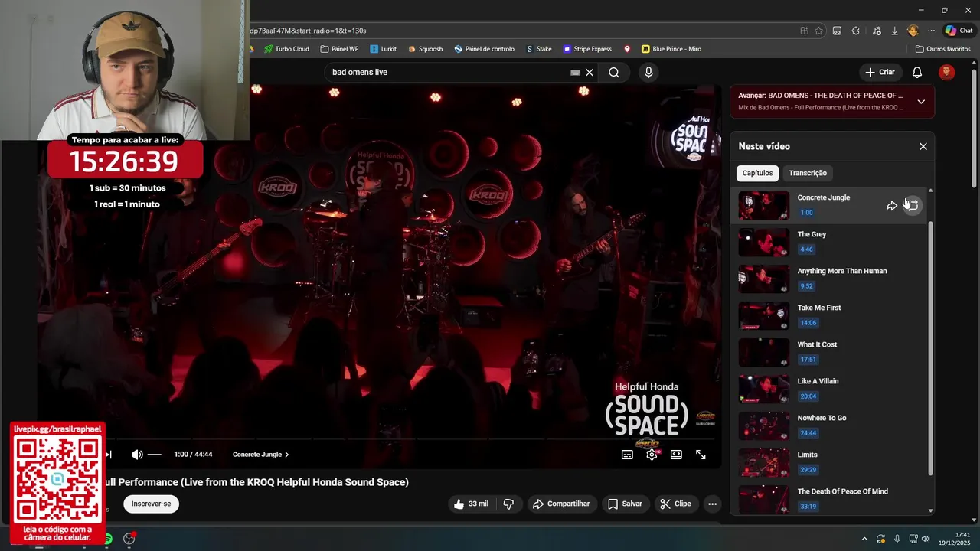980x551 pixels.
Task: Click Nowhere To Go chapter thumbnail
Action: pyautogui.click(x=763, y=426)
